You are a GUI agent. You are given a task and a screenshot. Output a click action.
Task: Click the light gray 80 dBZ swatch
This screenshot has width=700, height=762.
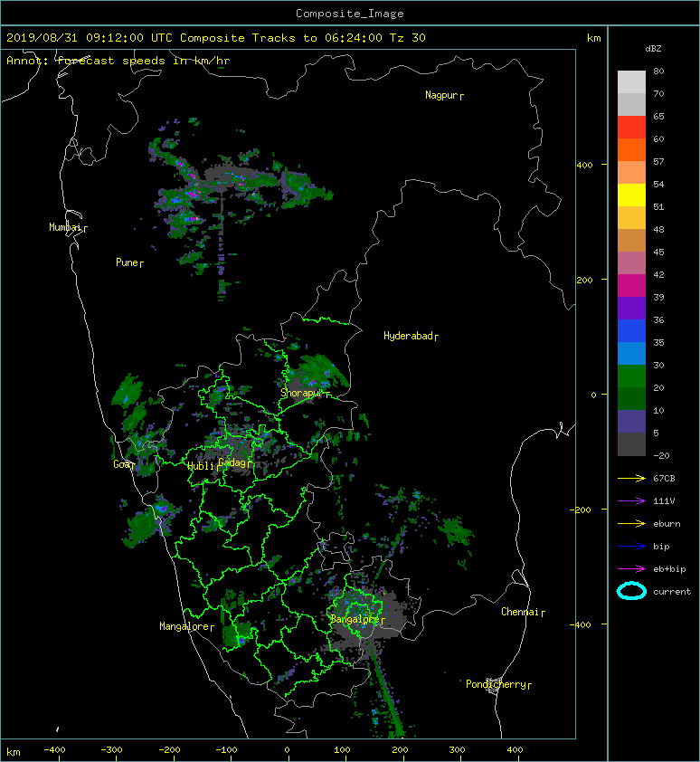pos(631,82)
